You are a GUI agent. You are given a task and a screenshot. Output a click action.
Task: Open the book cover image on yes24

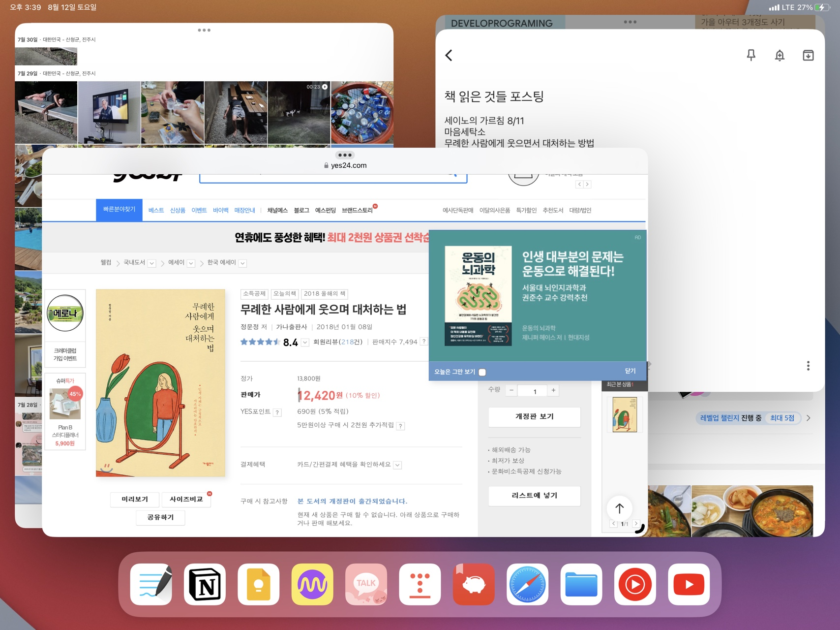[160, 383]
